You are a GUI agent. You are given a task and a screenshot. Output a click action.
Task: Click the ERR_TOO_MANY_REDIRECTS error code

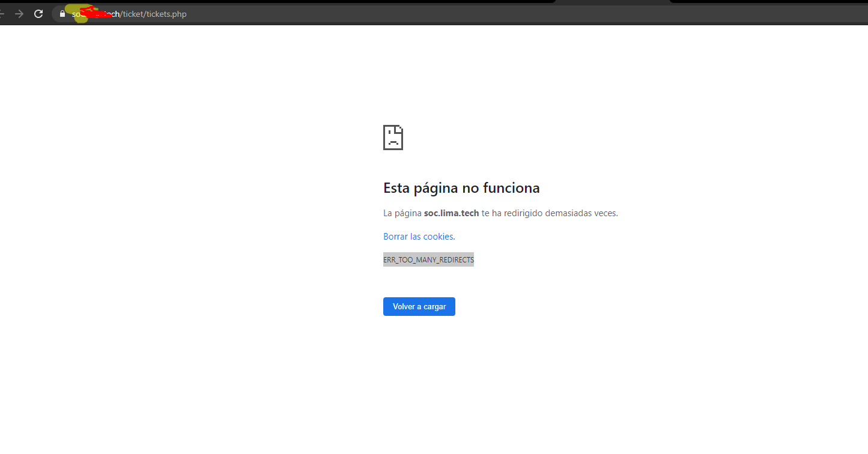(428, 260)
